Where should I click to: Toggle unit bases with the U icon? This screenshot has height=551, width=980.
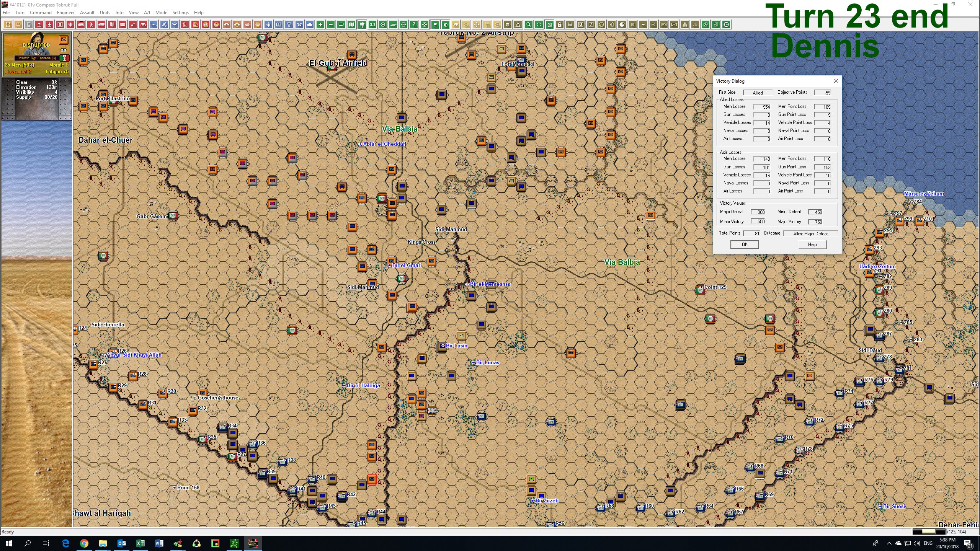click(580, 24)
